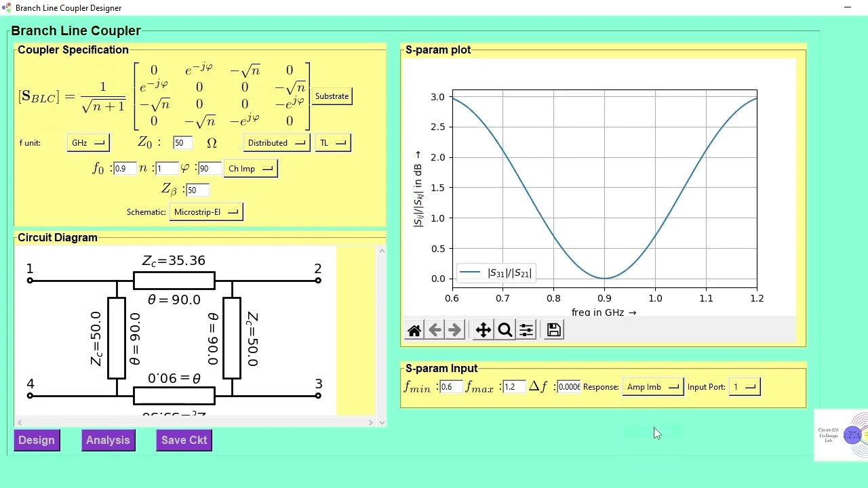Image resolution: width=868 pixels, height=488 pixels.
Task: Activate the Zoom to rectangle tool
Action: (505, 330)
